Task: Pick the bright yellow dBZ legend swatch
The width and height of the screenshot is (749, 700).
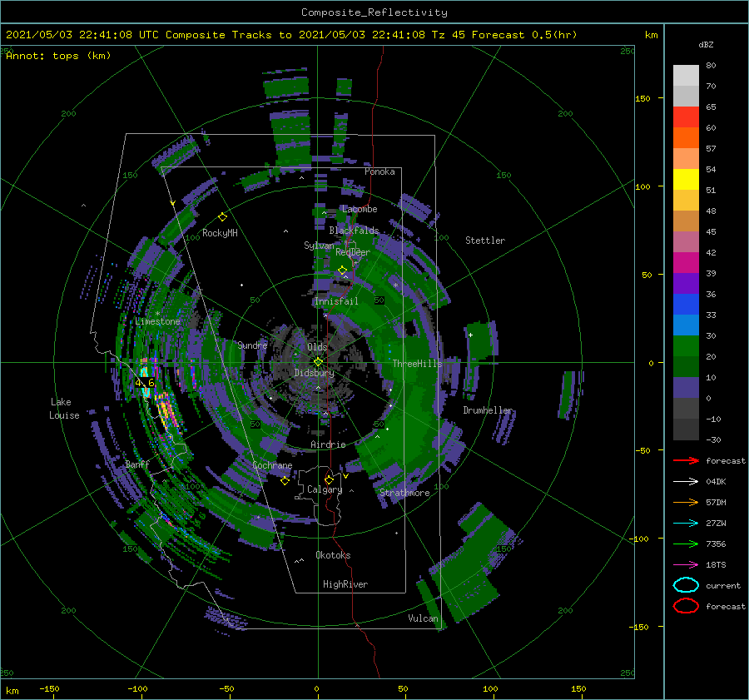Action: (686, 180)
